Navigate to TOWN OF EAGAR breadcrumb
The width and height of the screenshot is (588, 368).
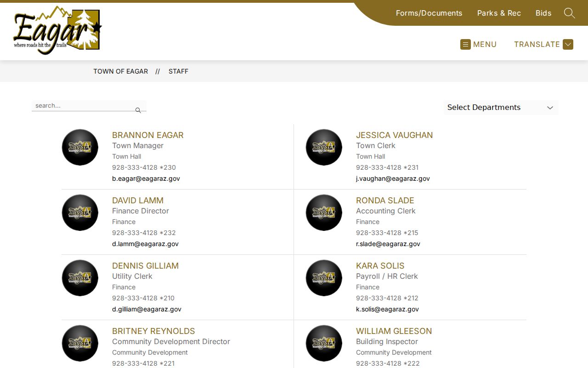click(x=121, y=71)
